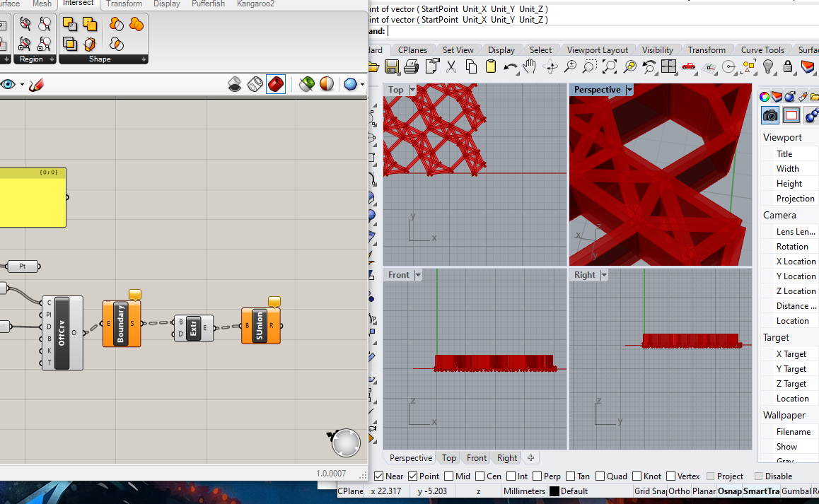Enable the Knot osnap checkbox
The height and width of the screenshot is (504, 819).
tap(637, 476)
